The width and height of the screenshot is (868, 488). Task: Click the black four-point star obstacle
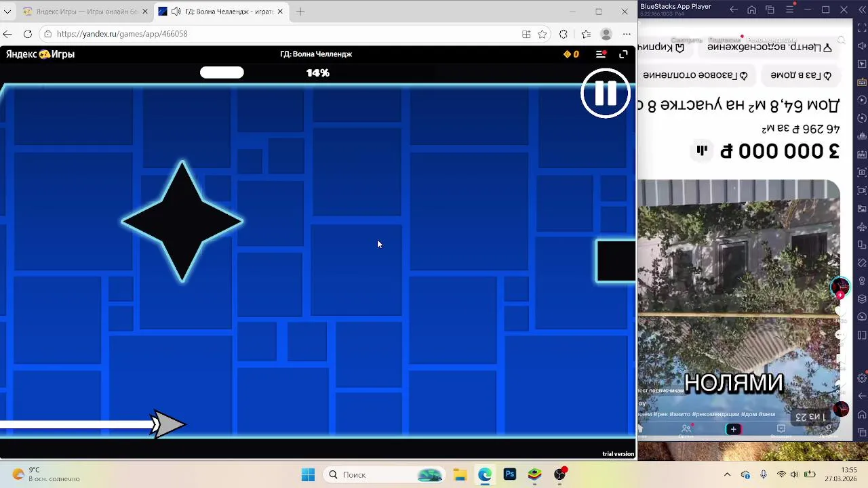(x=182, y=222)
